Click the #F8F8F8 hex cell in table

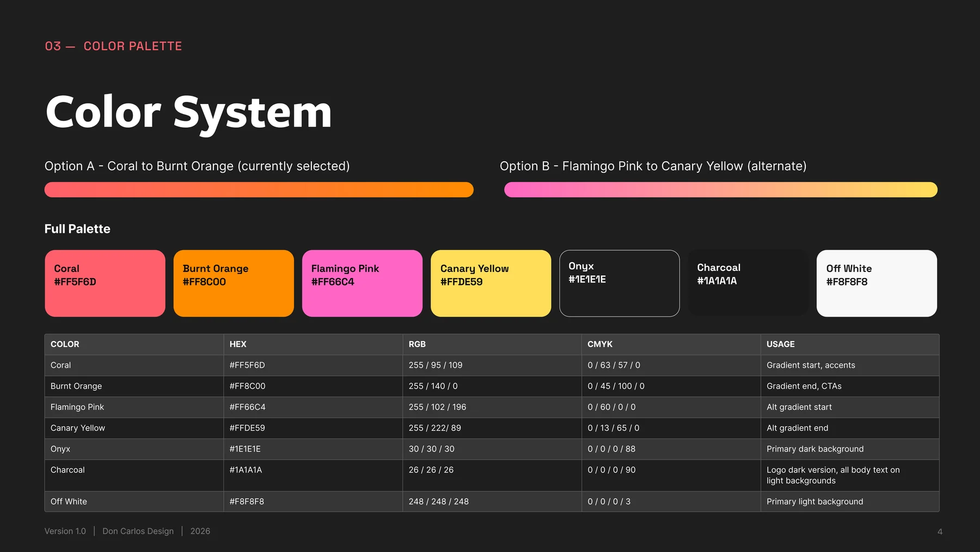(x=313, y=501)
